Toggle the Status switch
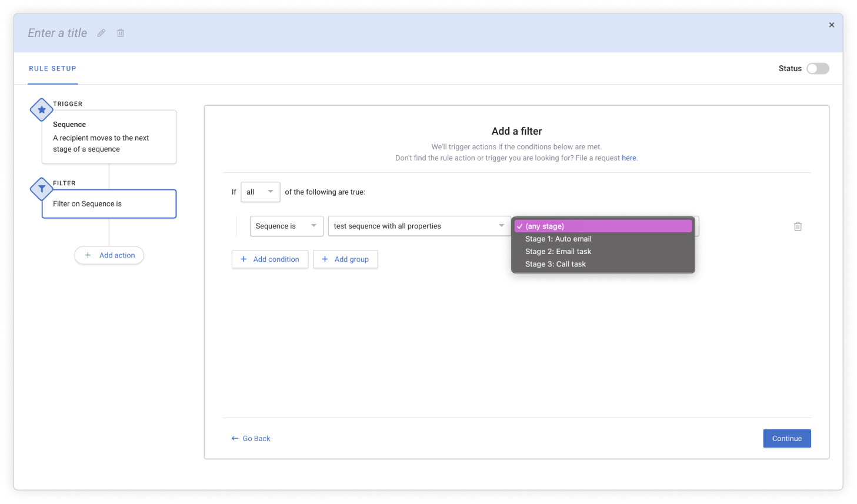The height and width of the screenshot is (504, 857). tap(818, 69)
